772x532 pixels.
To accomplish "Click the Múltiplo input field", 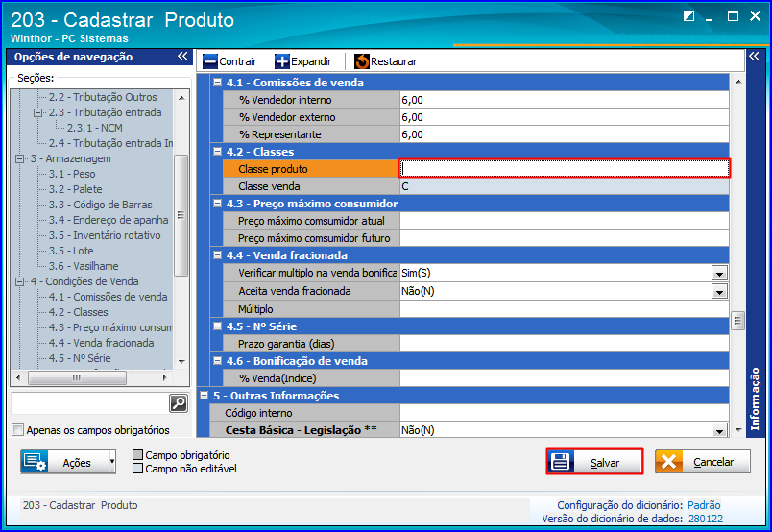I will 565,309.
